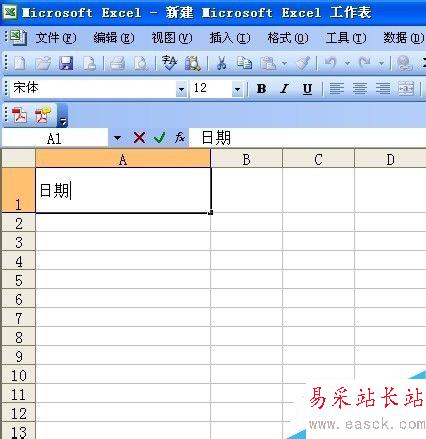Click the Convert to PDF and email icon
Screen dimensions: 426x439
point(43,115)
